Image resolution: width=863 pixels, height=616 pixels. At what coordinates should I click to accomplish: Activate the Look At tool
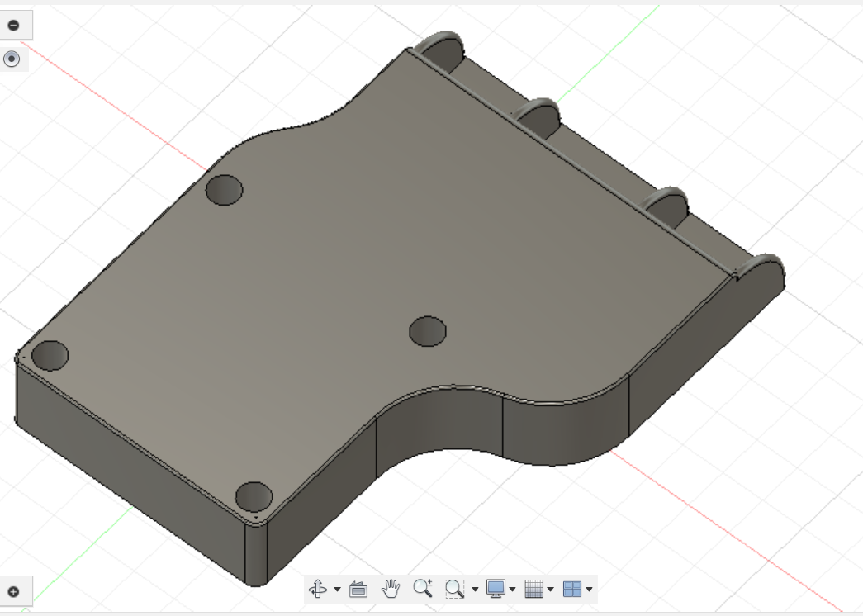pos(358,589)
